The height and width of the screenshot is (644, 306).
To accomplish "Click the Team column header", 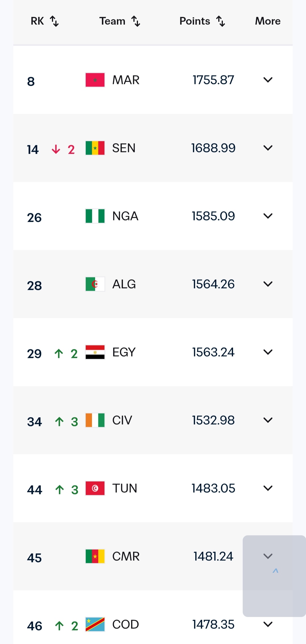I will (112, 21).
